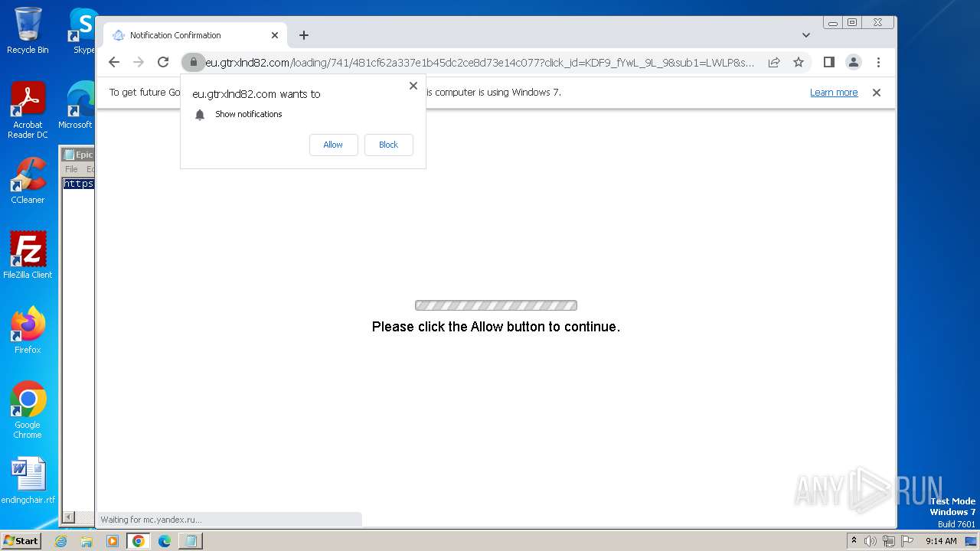
Task: Open the File menu in background window
Action: click(71, 169)
